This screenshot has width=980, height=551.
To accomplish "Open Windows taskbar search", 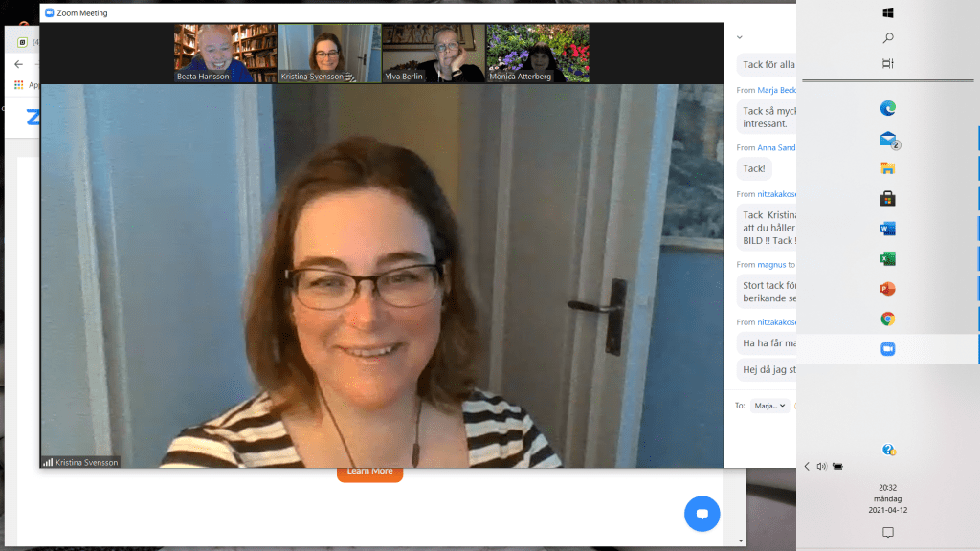I will [887, 38].
